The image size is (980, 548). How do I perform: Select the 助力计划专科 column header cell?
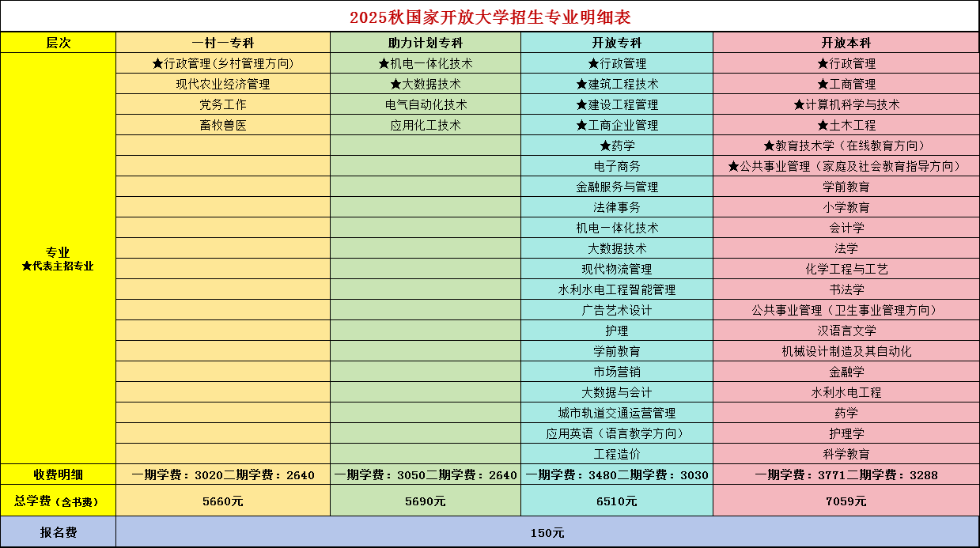426,43
